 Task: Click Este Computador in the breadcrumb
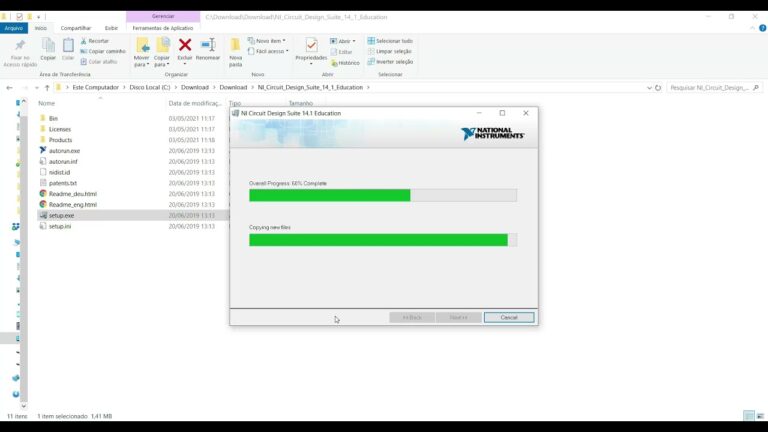(96, 88)
